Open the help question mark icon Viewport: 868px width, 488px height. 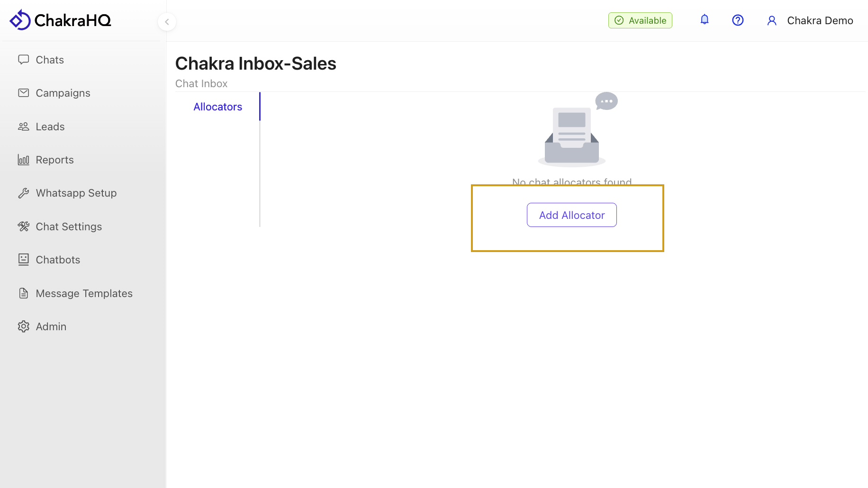pos(738,20)
